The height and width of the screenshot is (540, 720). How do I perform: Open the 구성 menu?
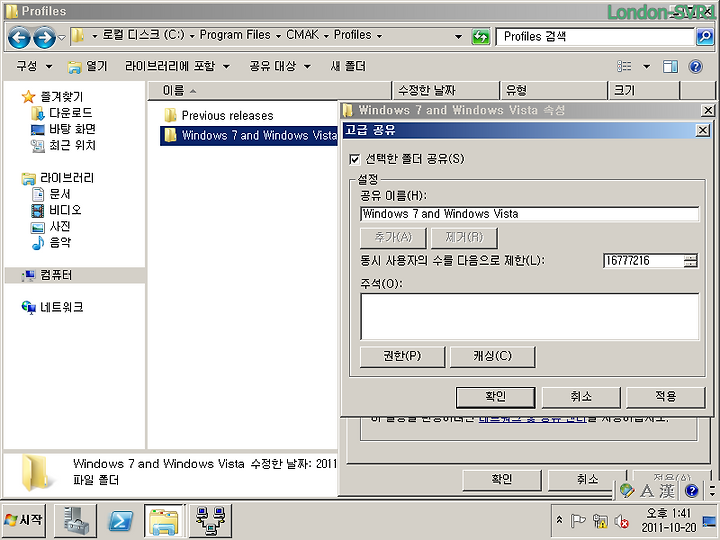(x=34, y=66)
